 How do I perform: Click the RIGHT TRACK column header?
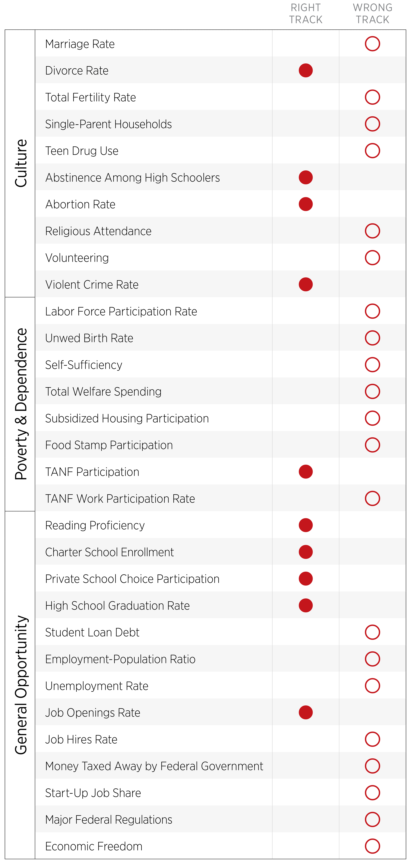point(305,14)
